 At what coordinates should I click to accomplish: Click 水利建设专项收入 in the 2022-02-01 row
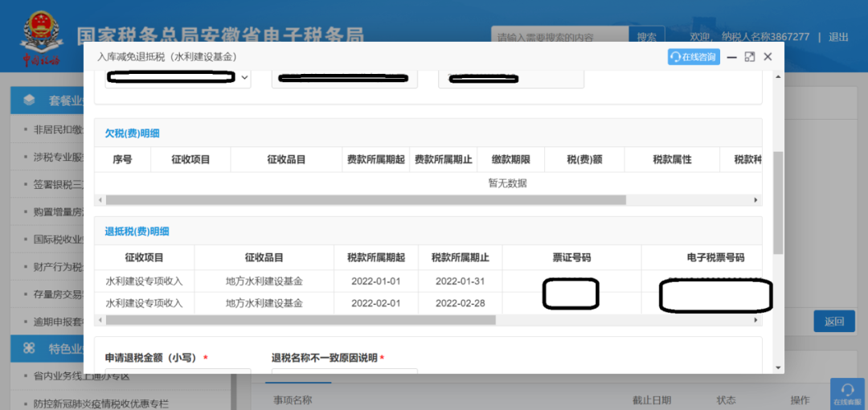144,303
